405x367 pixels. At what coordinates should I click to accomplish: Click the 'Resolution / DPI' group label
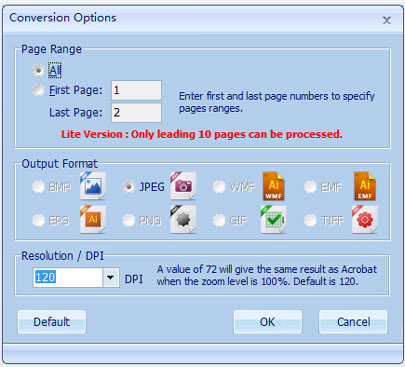[62, 256]
